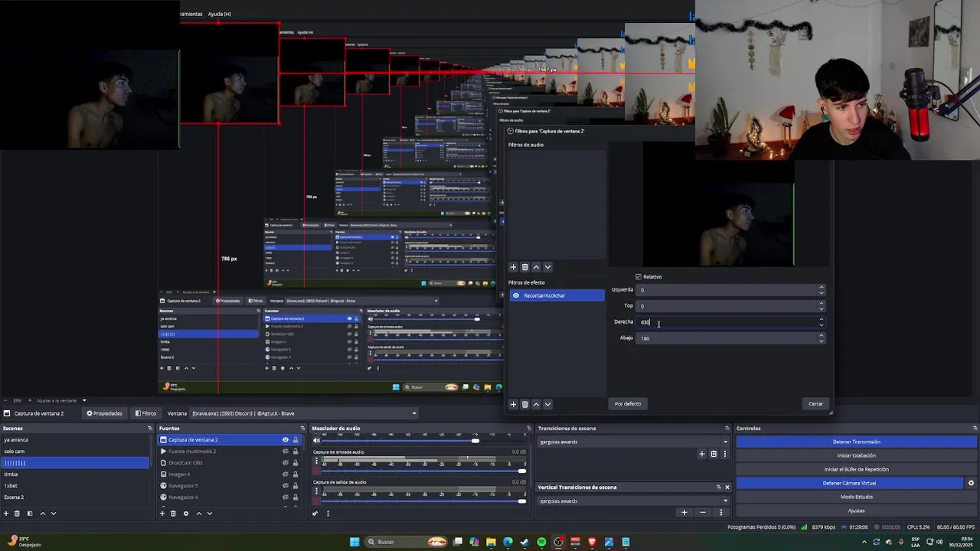
Task: Click Iniciar Grabación button
Action: coord(856,455)
